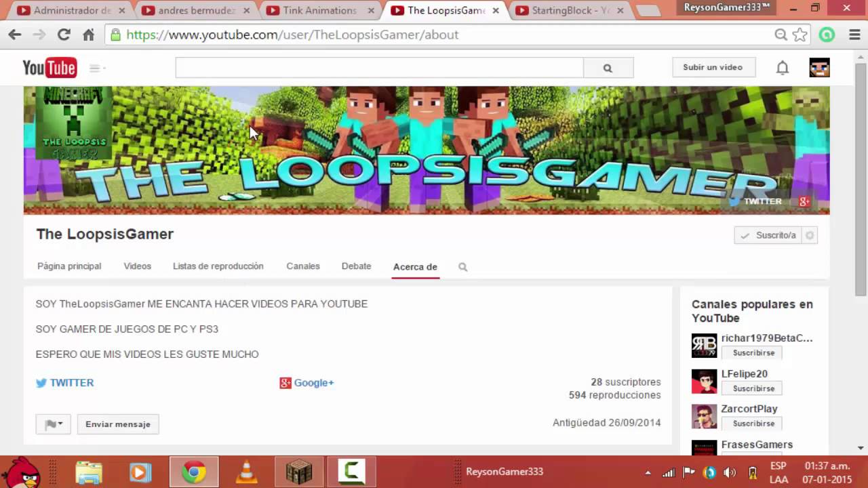Click the Enviar mensaje button
Image resolution: width=868 pixels, height=488 pixels.
point(118,424)
